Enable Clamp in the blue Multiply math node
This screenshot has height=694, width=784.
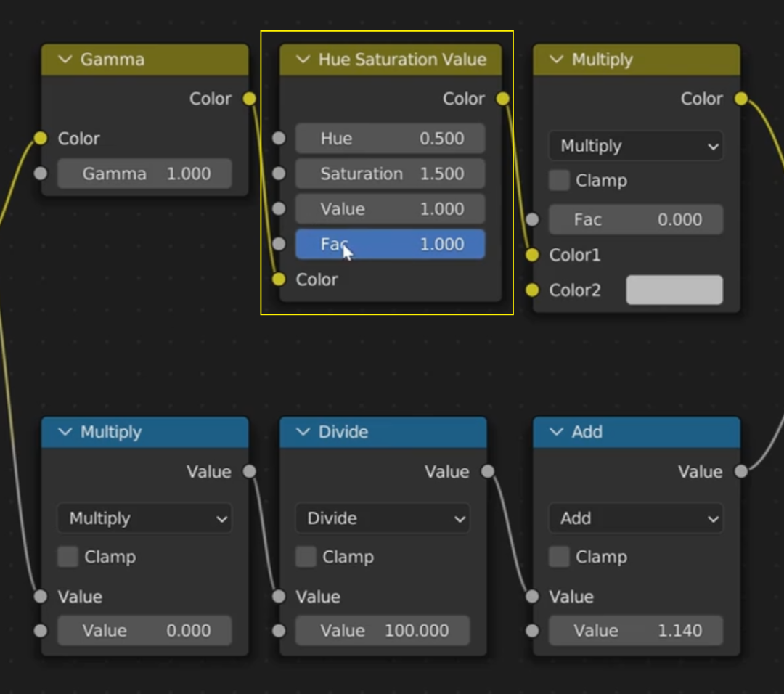tap(68, 557)
